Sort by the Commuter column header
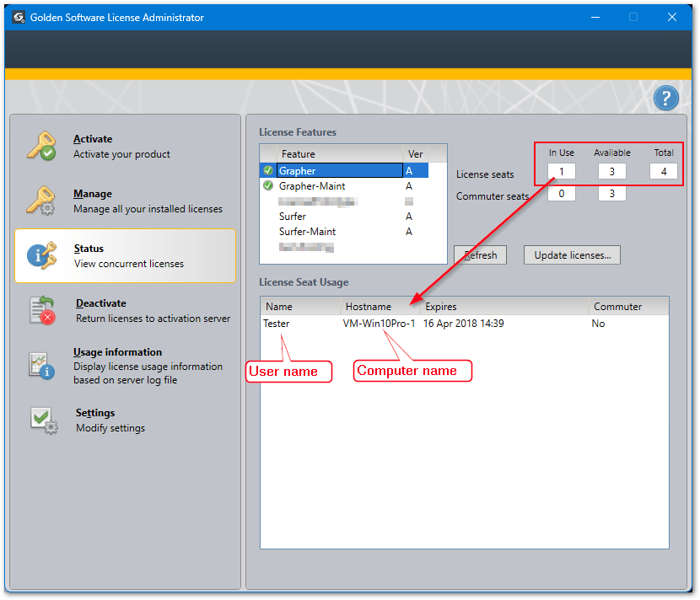 628,307
